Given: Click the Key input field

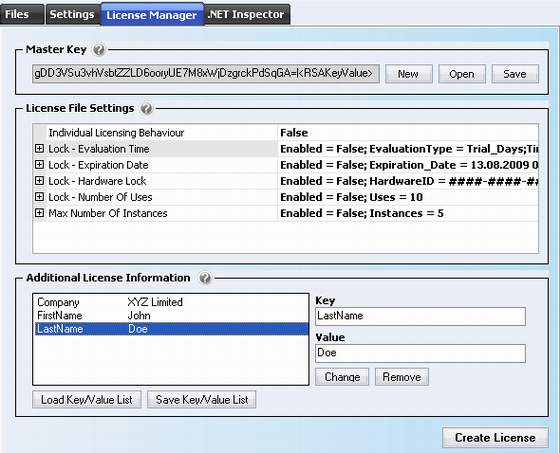Looking at the screenshot, I should [x=420, y=316].
